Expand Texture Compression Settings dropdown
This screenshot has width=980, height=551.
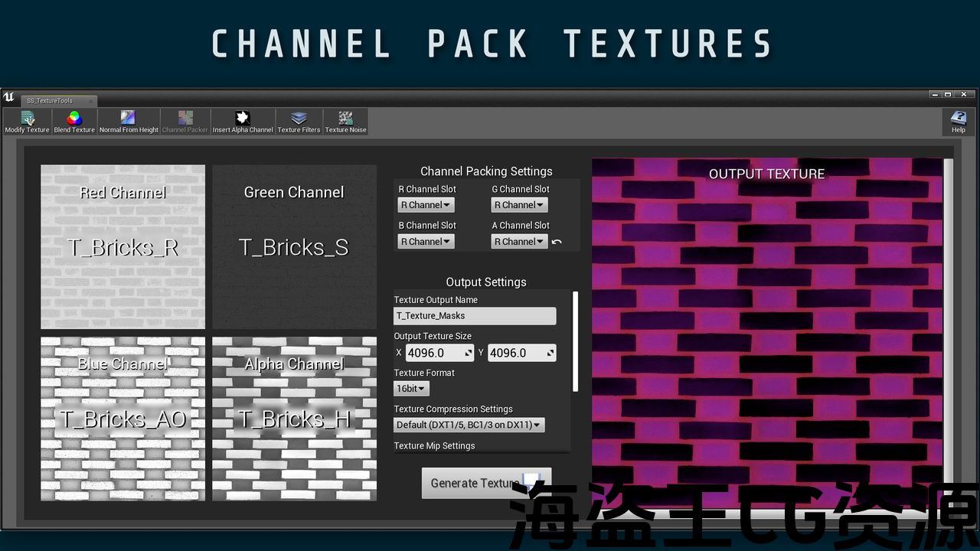click(469, 425)
